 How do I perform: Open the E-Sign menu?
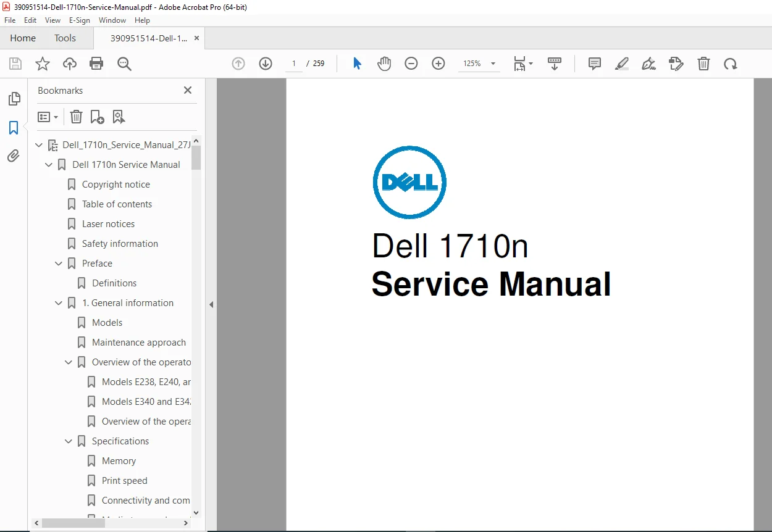pos(80,20)
